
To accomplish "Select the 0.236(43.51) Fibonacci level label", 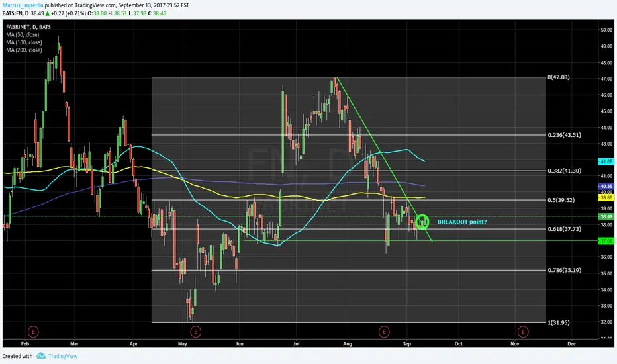I will coord(564,135).
